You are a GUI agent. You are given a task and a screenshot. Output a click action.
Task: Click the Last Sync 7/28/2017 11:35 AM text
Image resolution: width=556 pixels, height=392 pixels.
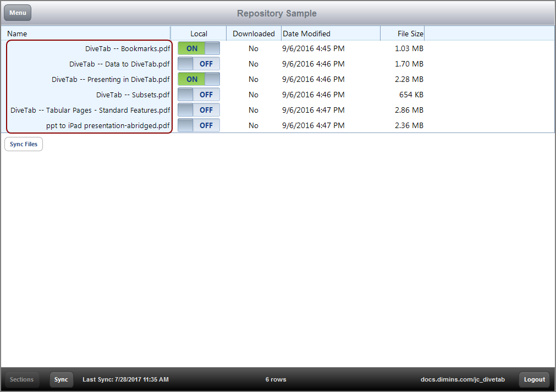(125, 379)
